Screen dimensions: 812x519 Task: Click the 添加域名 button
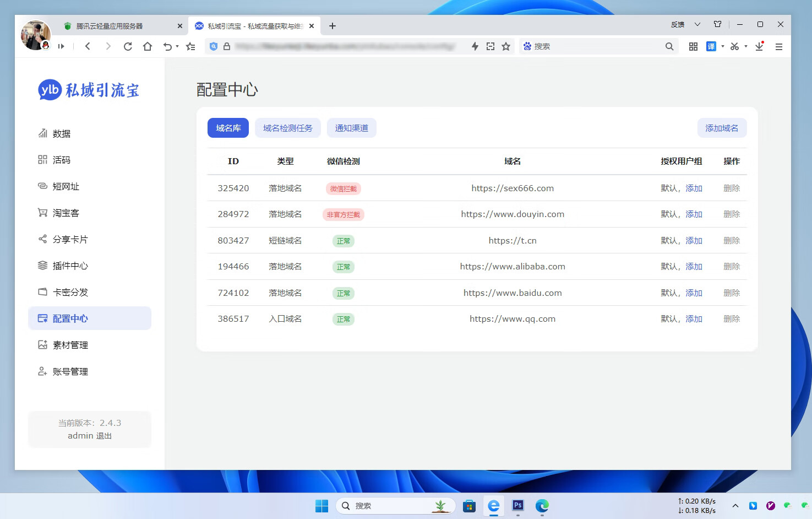tap(722, 127)
